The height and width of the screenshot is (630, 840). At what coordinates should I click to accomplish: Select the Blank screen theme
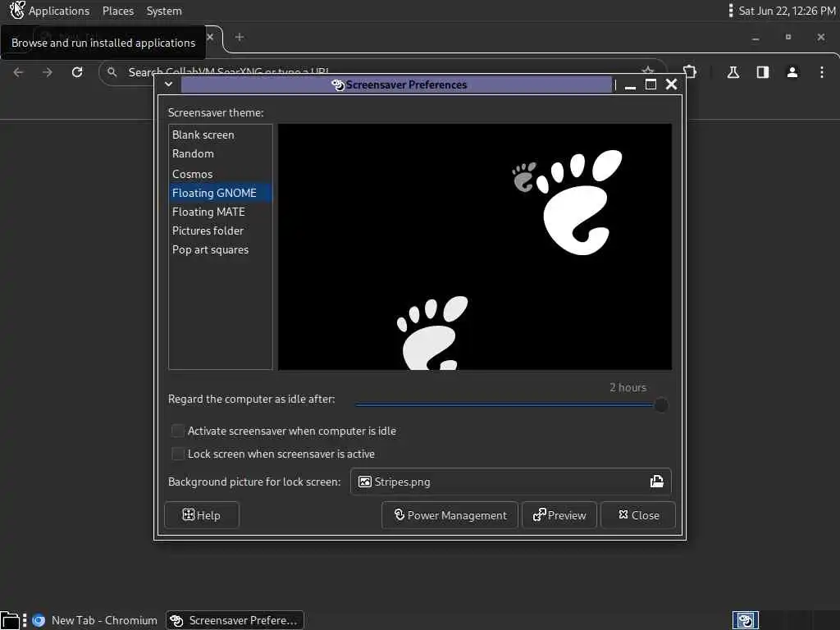point(220,135)
